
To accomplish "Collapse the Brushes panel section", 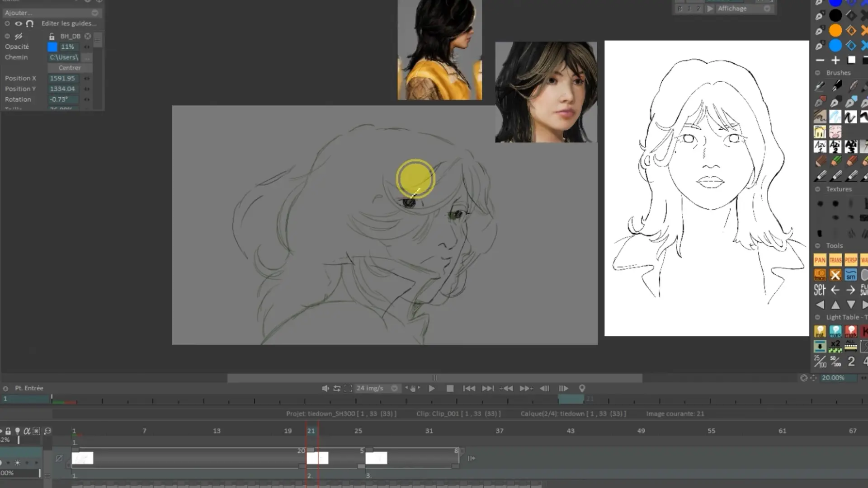I will (x=817, y=73).
